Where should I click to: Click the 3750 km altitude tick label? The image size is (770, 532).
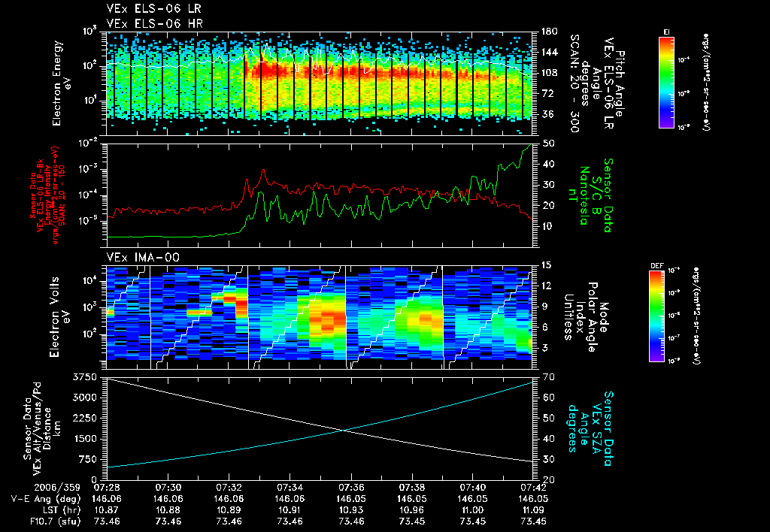coord(84,377)
